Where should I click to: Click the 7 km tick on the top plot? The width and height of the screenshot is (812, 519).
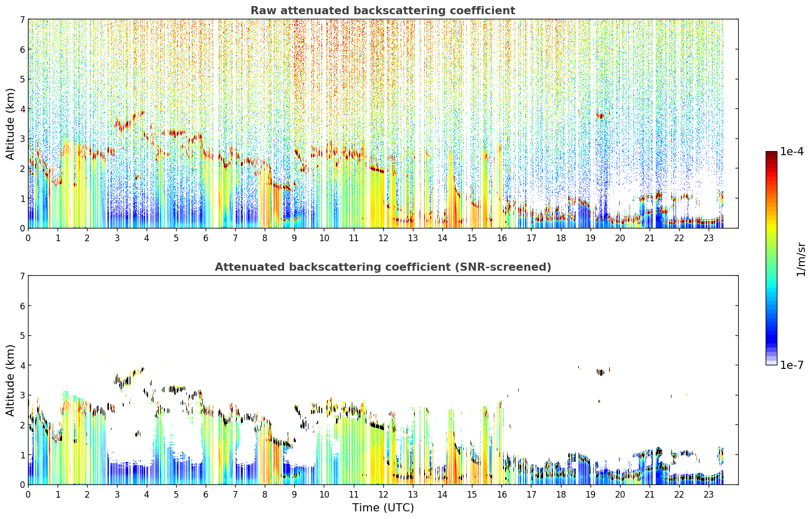(x=22, y=19)
